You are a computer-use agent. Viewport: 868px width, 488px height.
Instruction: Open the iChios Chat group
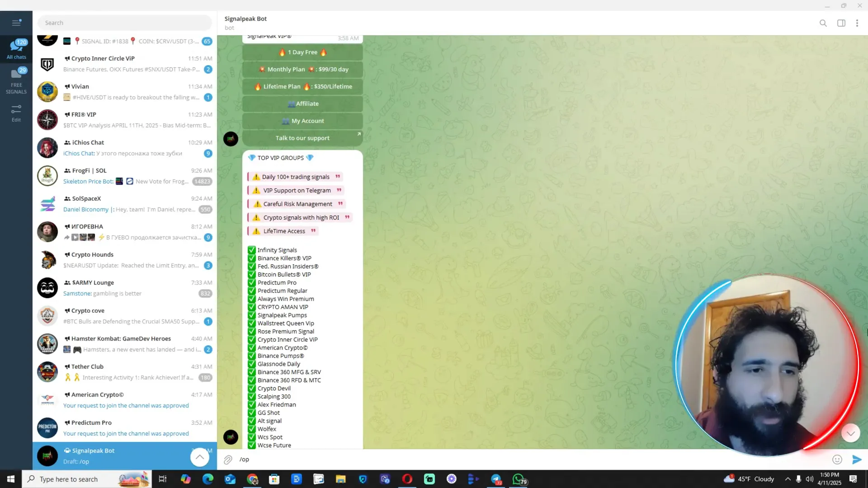(125, 148)
